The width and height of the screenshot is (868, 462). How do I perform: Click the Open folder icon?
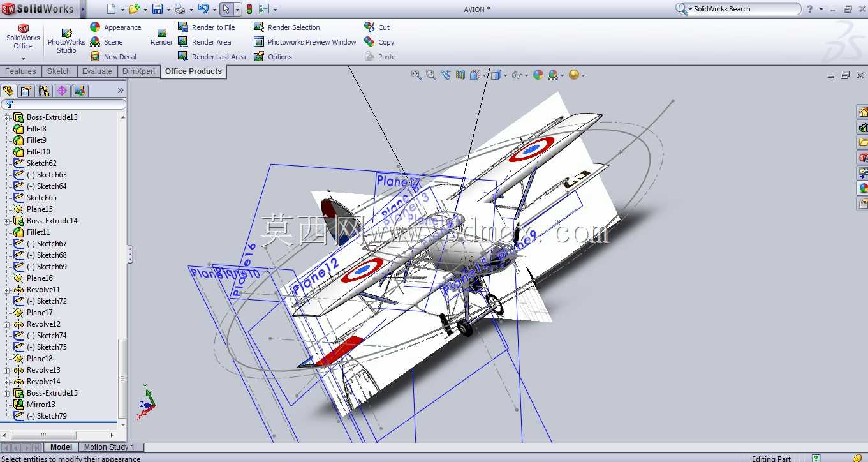coord(134,9)
